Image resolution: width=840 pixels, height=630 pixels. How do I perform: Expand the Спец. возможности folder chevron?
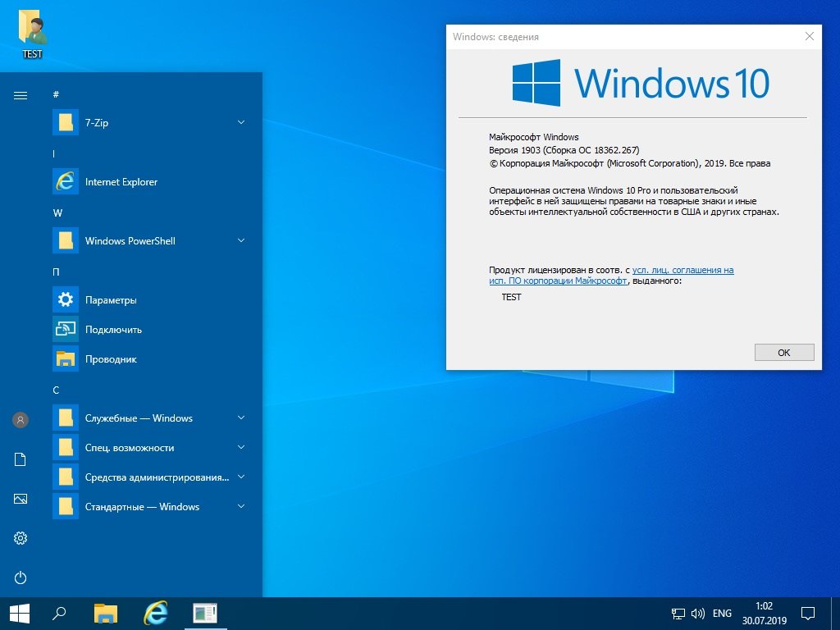click(241, 447)
